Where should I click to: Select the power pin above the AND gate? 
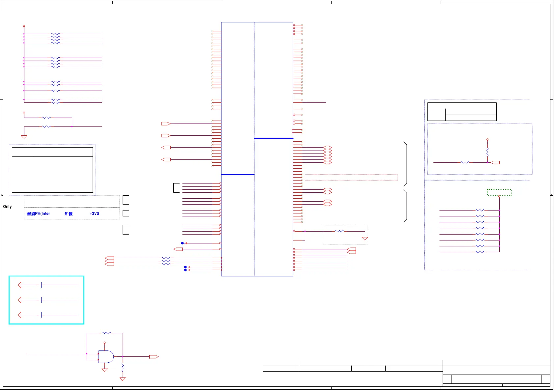[x=105, y=343]
